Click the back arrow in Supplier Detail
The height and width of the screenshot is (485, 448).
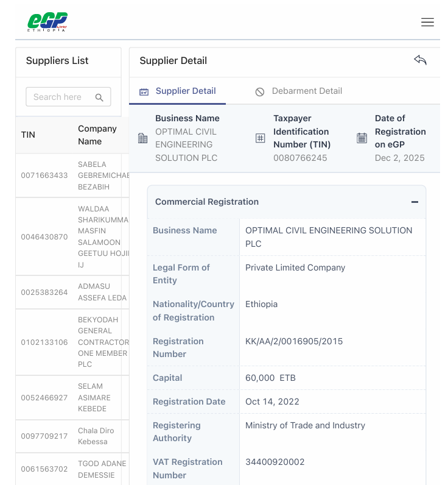pyautogui.click(x=420, y=60)
